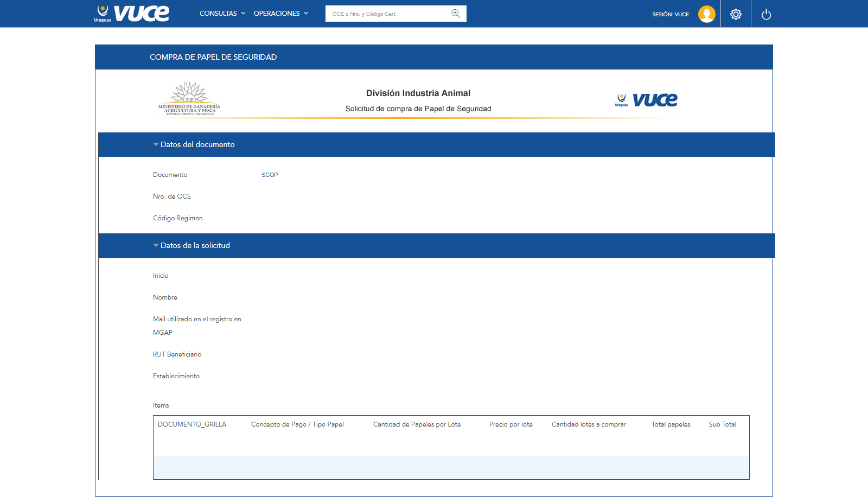
Task: Click the power logout icon
Action: [766, 14]
